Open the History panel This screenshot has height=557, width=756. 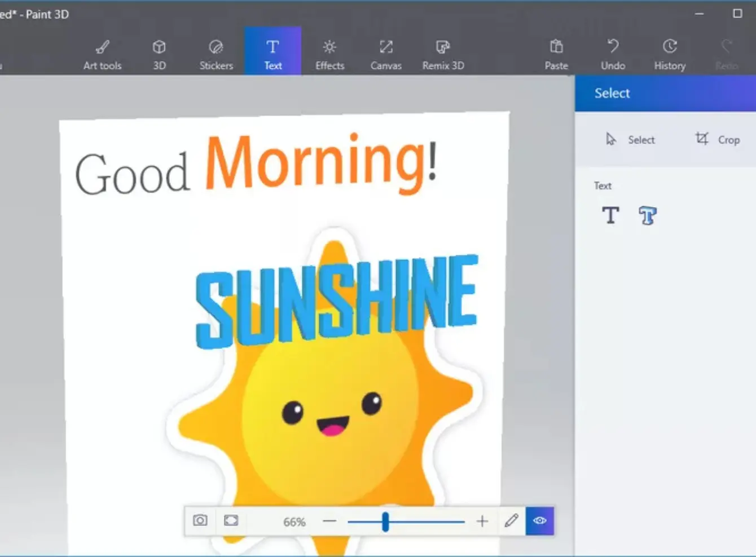[670, 54]
